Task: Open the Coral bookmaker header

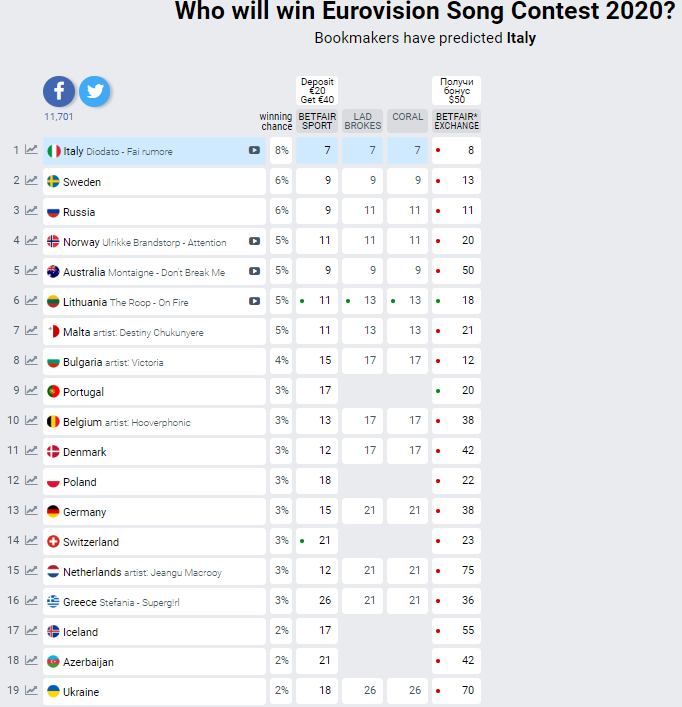Action: pyautogui.click(x=407, y=121)
